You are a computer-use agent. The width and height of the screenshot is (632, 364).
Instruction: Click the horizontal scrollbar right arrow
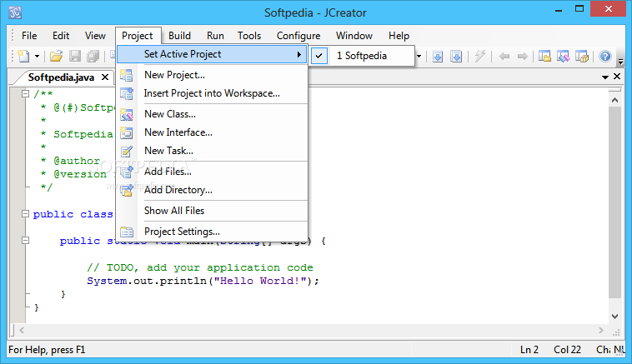click(601, 331)
